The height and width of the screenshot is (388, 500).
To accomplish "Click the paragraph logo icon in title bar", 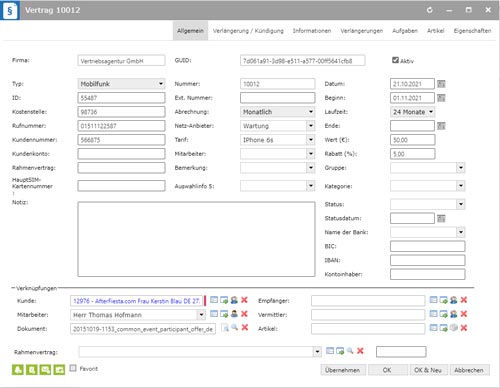I will (x=10, y=11).
